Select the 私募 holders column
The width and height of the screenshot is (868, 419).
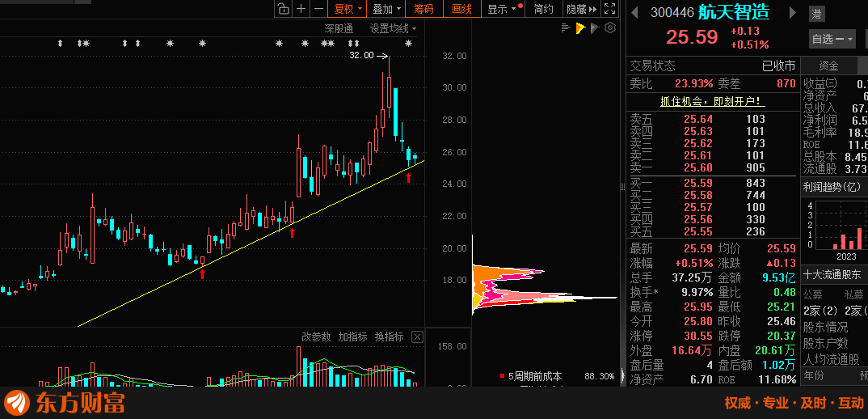pos(854,294)
